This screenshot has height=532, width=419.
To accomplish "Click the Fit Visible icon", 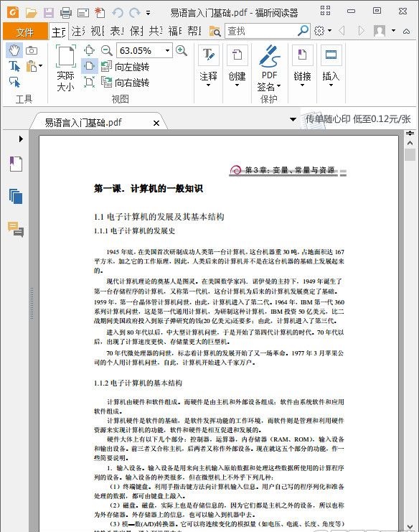I will point(89,82).
